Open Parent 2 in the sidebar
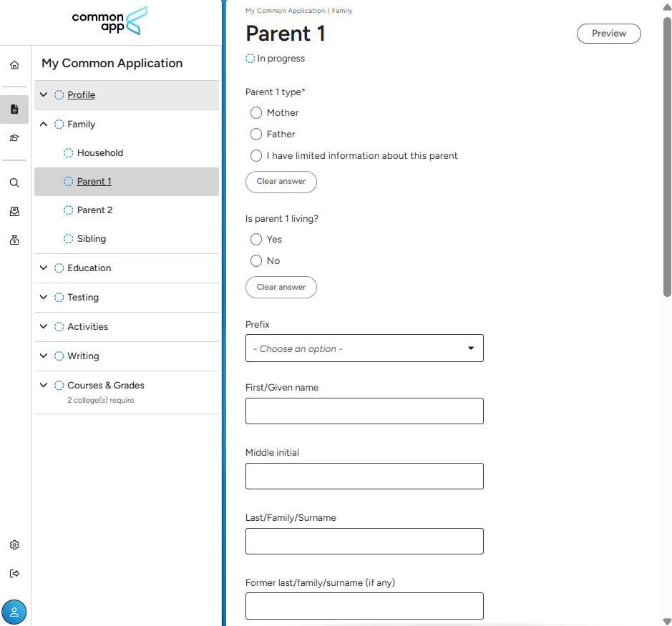Image resolution: width=672 pixels, height=626 pixels. coord(94,210)
